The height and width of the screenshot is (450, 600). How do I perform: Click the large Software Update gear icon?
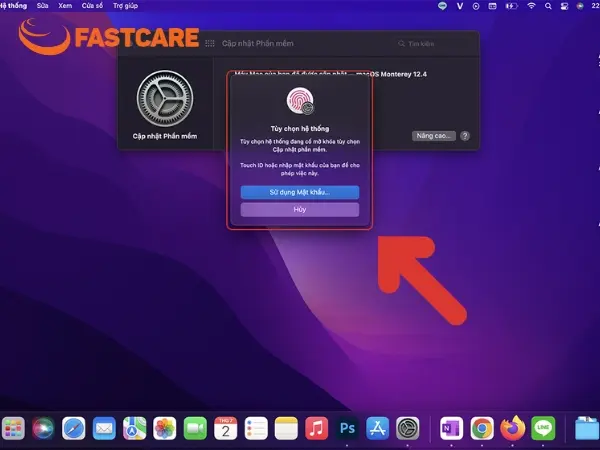165,99
